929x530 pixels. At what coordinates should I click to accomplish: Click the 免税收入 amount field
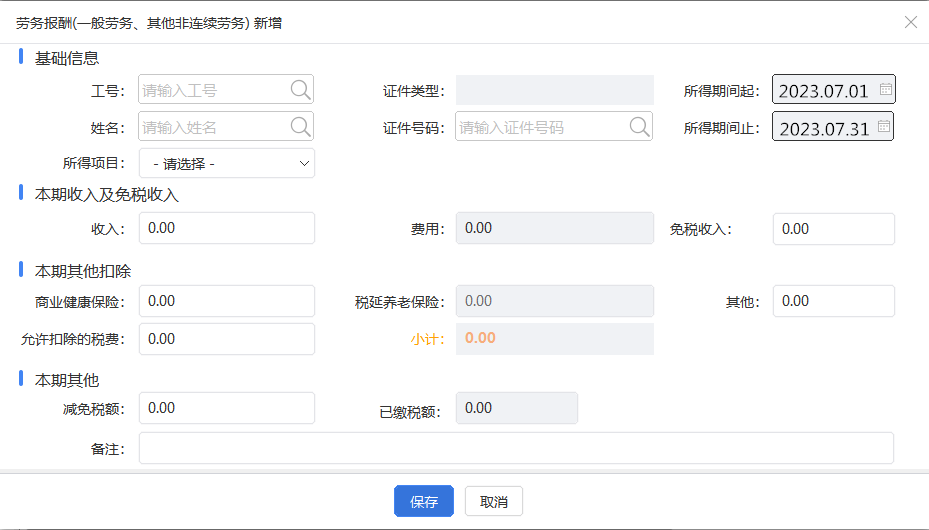tap(834, 229)
